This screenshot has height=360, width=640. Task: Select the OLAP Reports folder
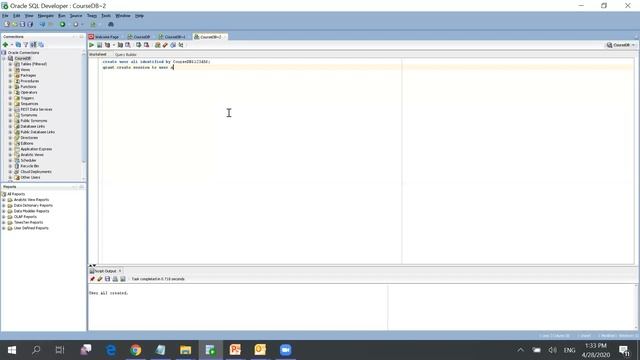(x=25, y=217)
